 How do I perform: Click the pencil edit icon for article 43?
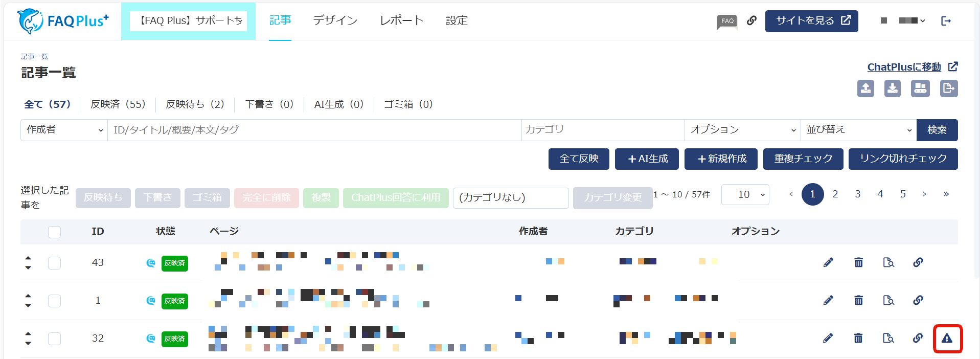tap(828, 262)
